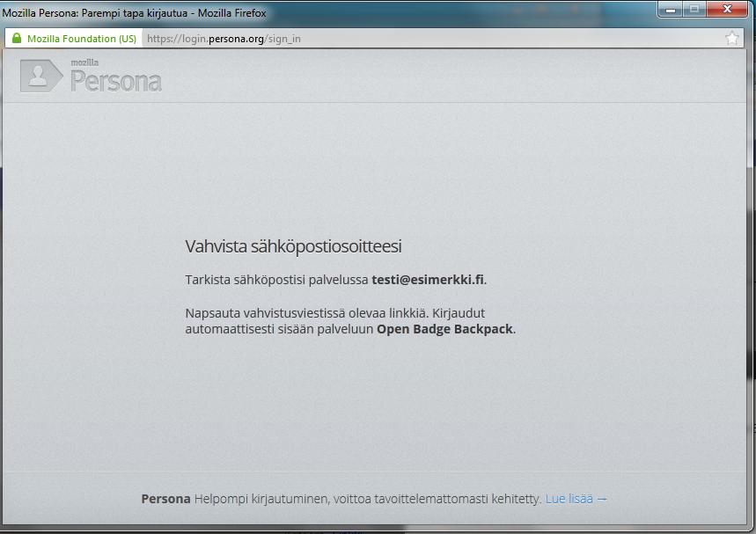Click the Persona logo arrow icon
Viewport: 756px width, 534px height.
(41, 76)
